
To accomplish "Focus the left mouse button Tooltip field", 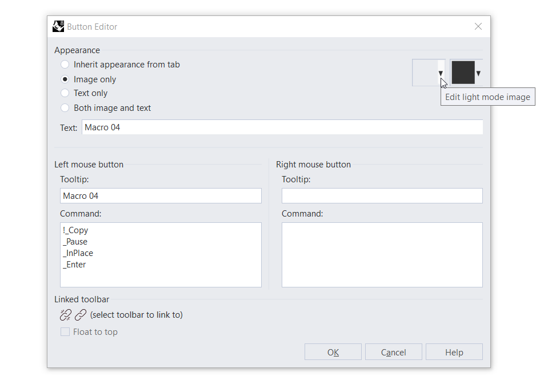I will pos(161,196).
